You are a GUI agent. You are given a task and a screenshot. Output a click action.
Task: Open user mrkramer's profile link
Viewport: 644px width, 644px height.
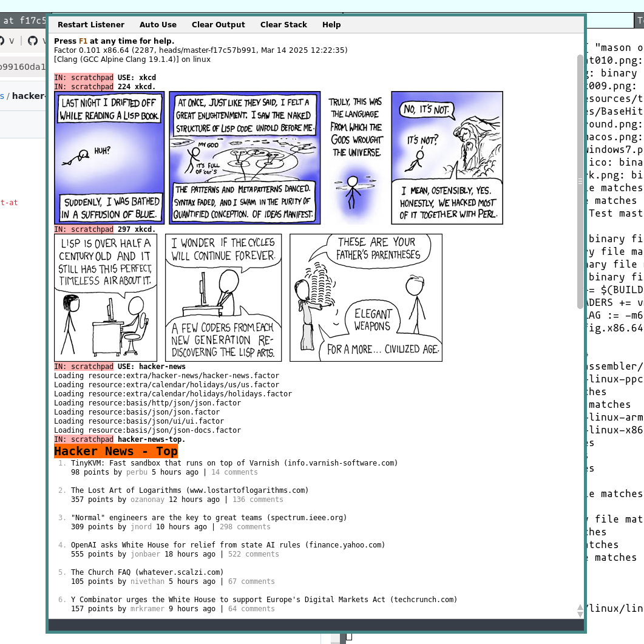[147, 609]
